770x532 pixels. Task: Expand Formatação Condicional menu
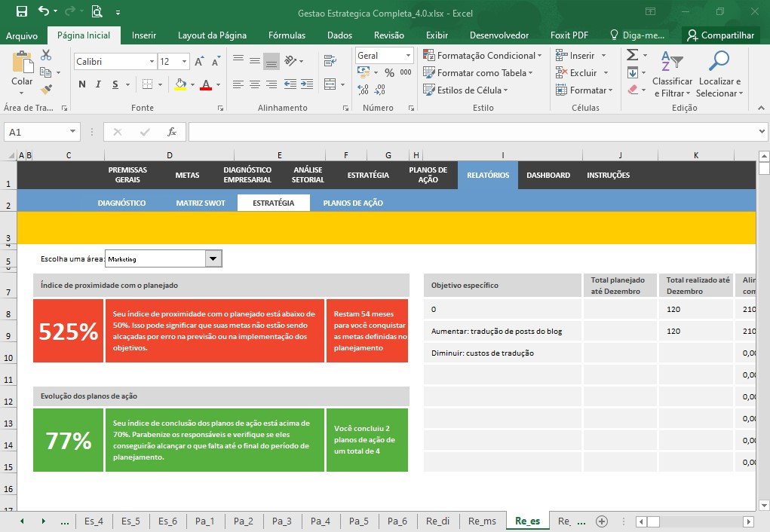pos(482,56)
